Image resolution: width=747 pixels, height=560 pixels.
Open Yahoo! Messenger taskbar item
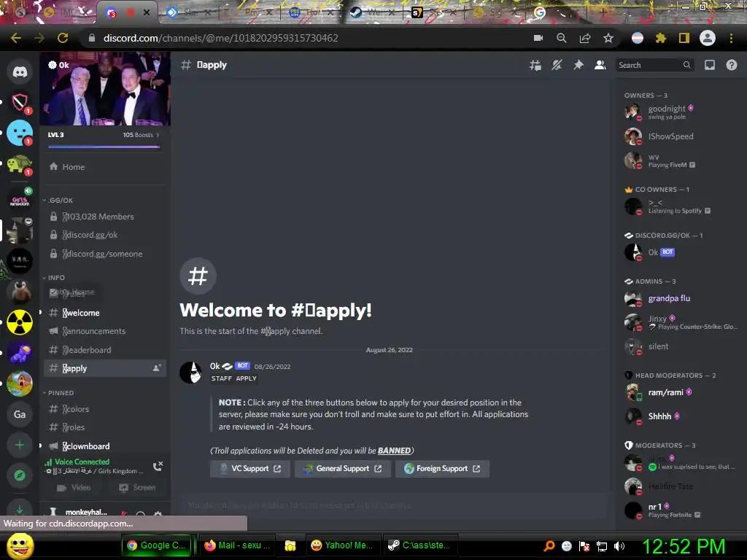(x=342, y=545)
